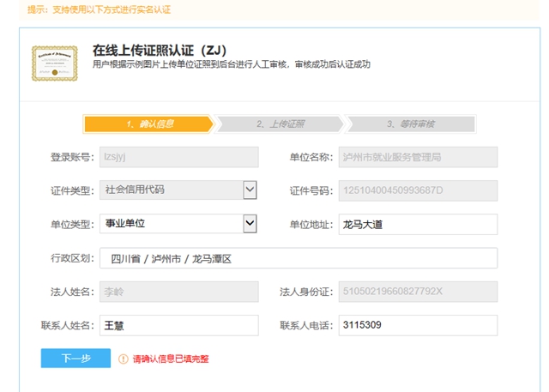Focus the 单位地址 field with 龙马大道

point(418,225)
